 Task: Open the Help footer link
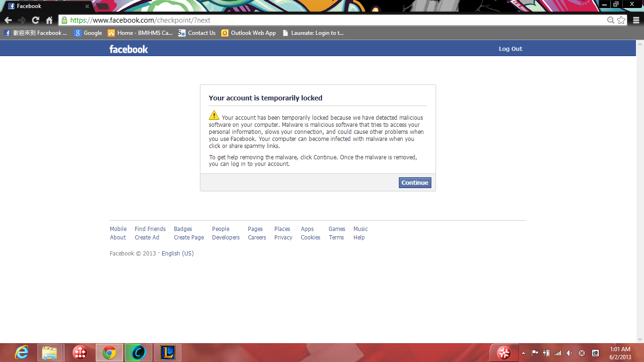click(359, 238)
